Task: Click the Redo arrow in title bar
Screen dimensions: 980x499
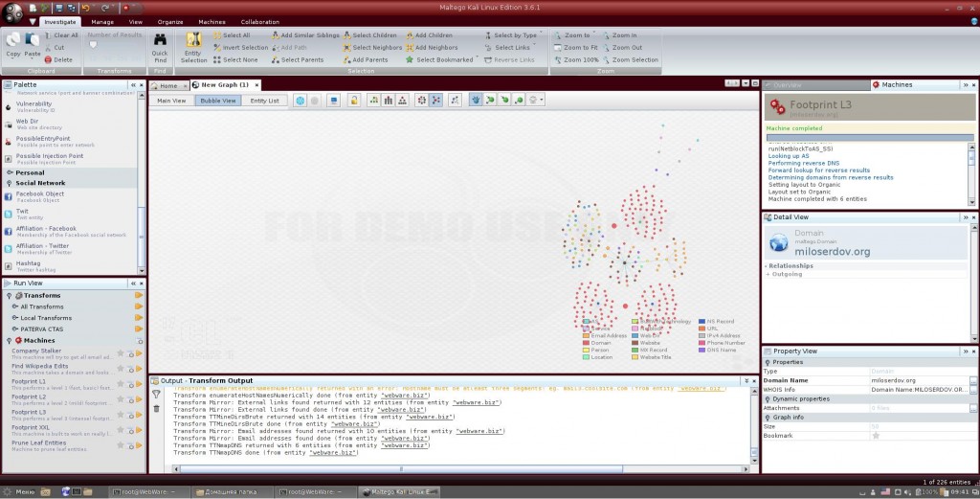Action: coord(105,8)
